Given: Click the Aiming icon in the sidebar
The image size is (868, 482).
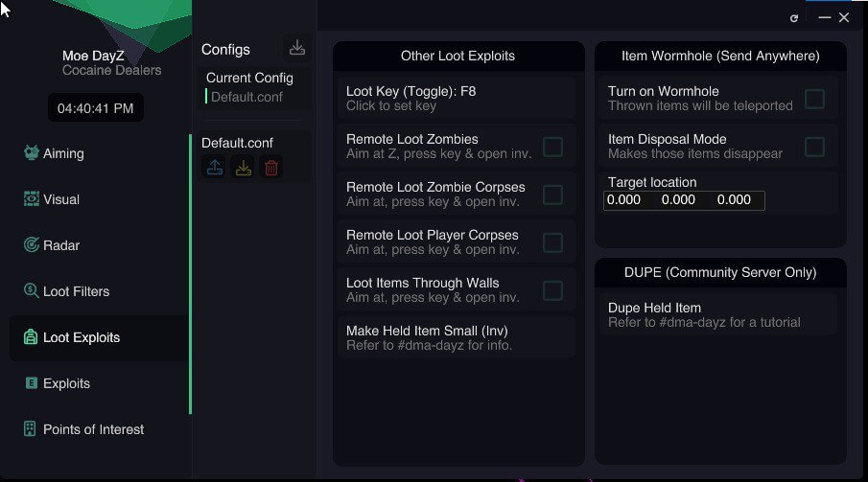Looking at the screenshot, I should coord(31,152).
